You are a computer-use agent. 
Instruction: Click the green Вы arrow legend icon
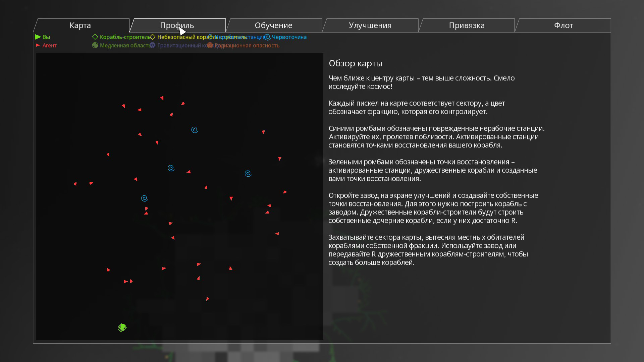click(x=38, y=37)
